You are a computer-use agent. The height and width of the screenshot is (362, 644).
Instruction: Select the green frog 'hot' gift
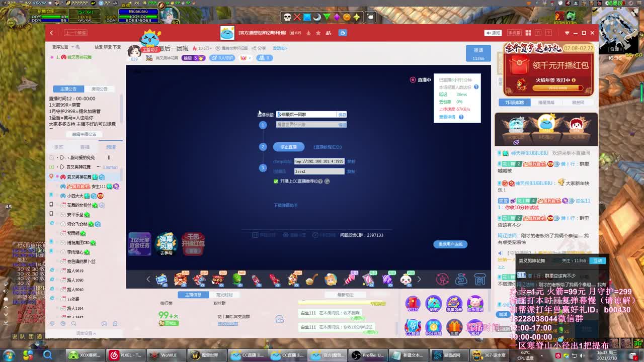[x=237, y=279]
